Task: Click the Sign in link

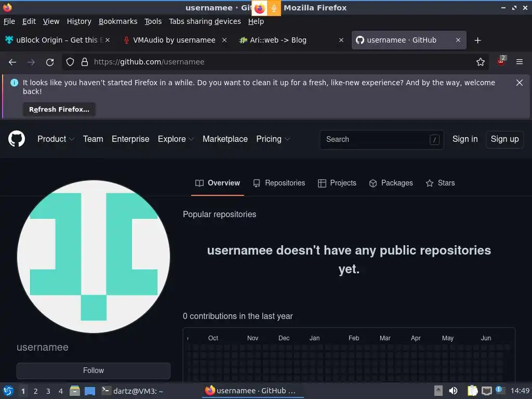Action: tap(465, 139)
